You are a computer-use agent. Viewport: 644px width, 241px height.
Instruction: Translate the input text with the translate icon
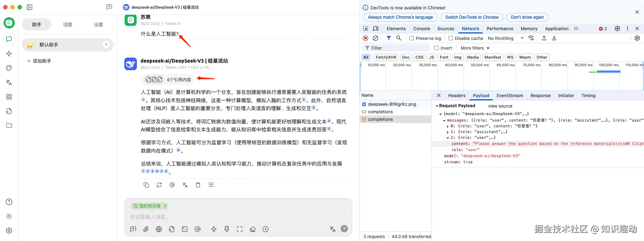point(333,229)
